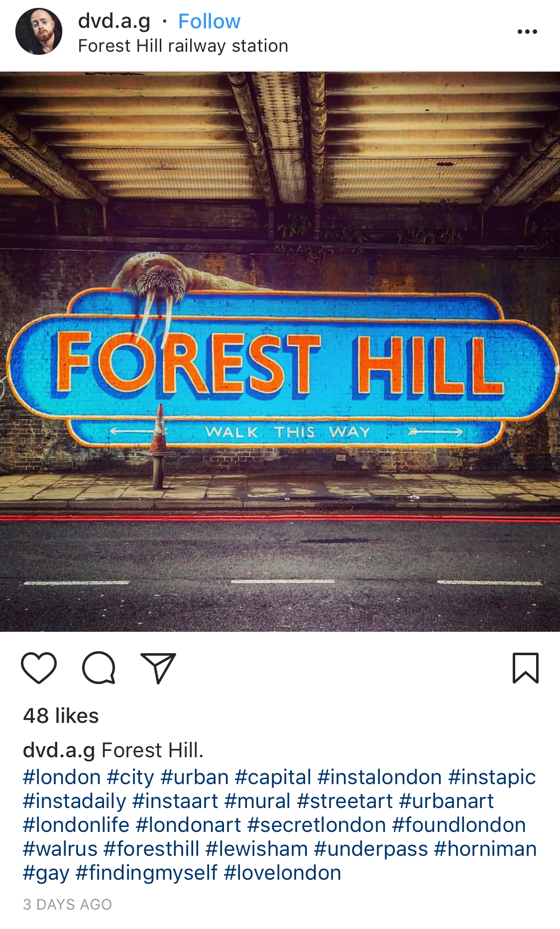This screenshot has width=560, height=929.
Task: Open the #mural hashtag
Action: click(257, 801)
